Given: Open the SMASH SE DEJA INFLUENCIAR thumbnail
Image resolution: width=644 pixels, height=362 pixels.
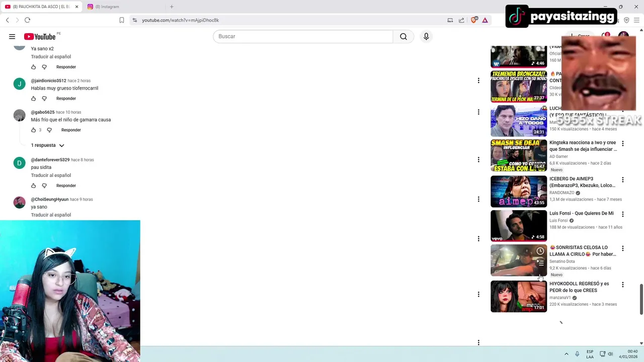Looking at the screenshot, I should click(519, 155).
